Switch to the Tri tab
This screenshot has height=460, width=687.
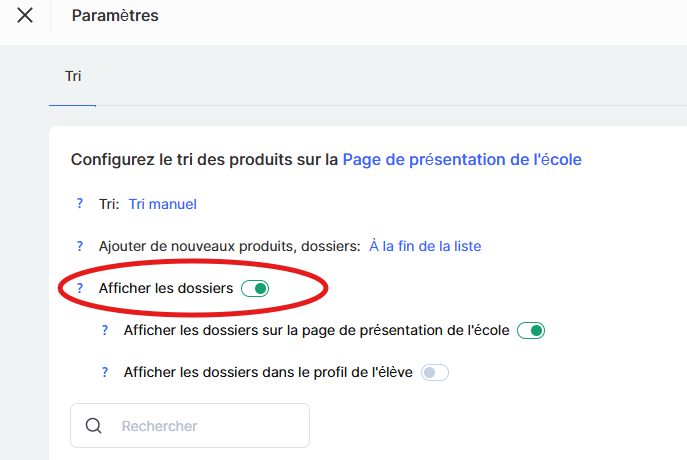[73, 76]
